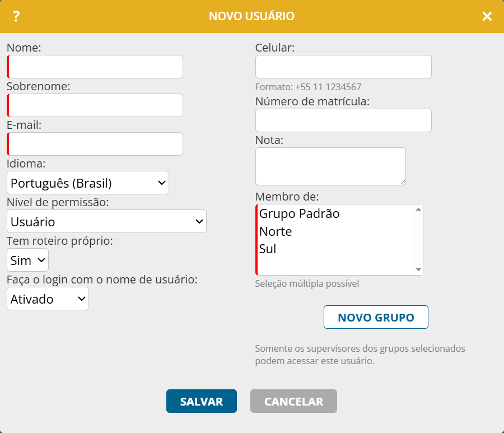
Task: Click into the E-mail field
Action: pyautogui.click(x=96, y=144)
